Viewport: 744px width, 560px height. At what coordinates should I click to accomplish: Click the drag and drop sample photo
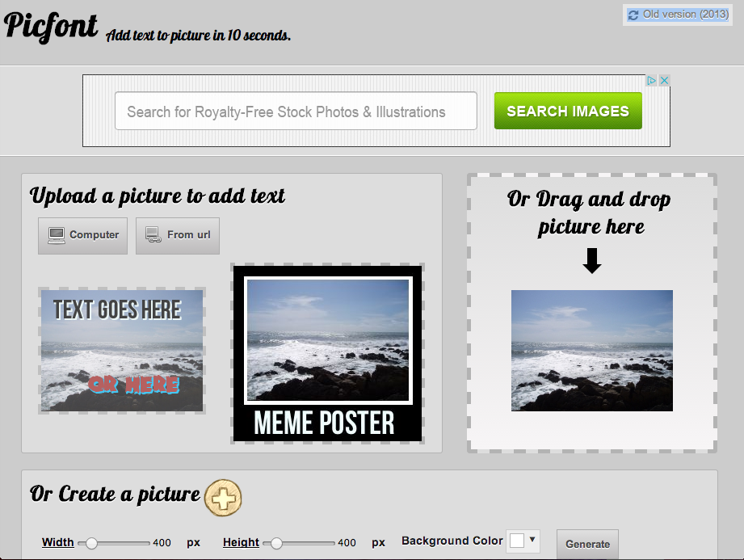coord(591,351)
